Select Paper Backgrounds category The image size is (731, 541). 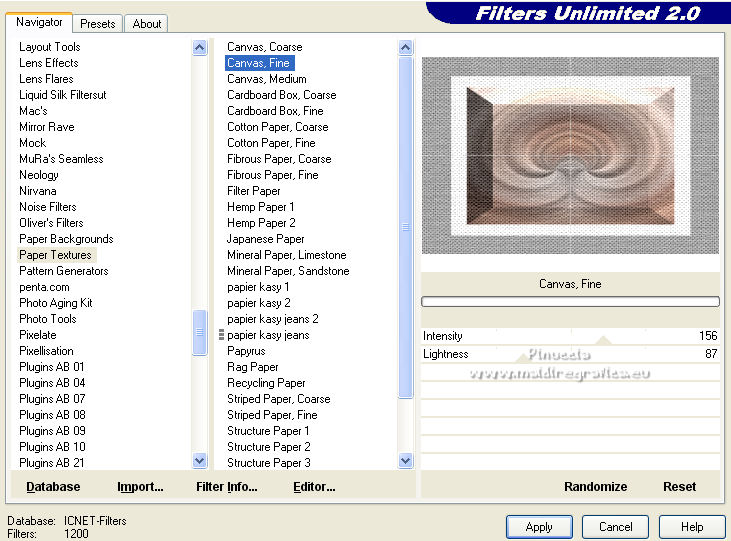(66, 239)
